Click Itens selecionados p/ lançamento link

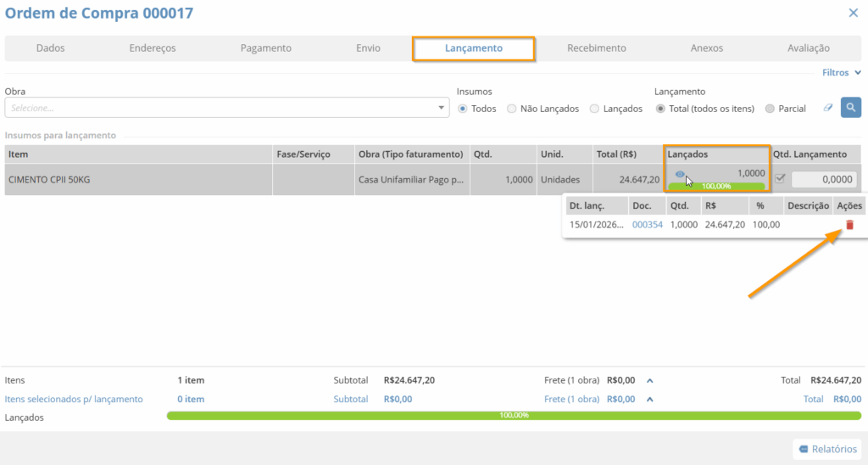tap(74, 399)
